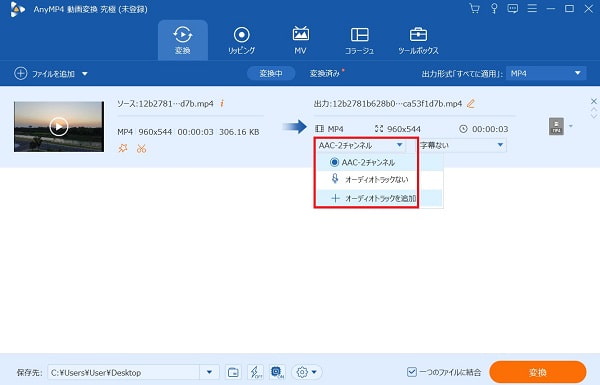Open the MV tab
This screenshot has width=600, height=385.
point(300,40)
